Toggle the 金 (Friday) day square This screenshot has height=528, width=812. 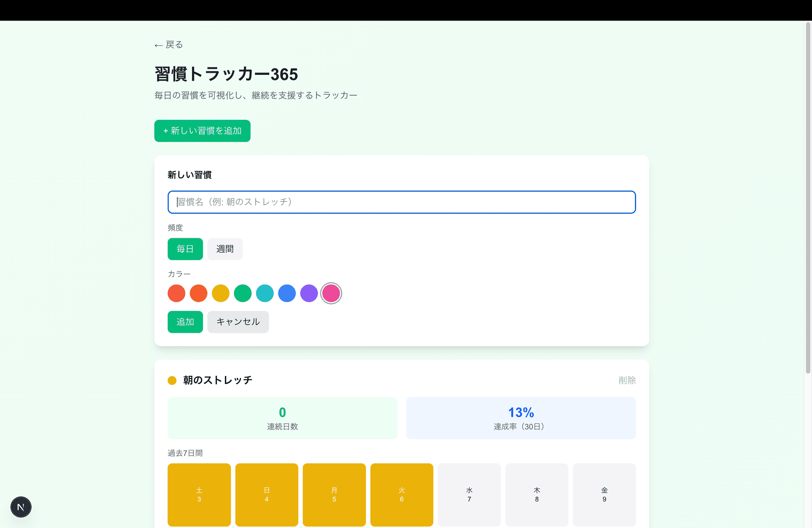pyautogui.click(x=604, y=495)
